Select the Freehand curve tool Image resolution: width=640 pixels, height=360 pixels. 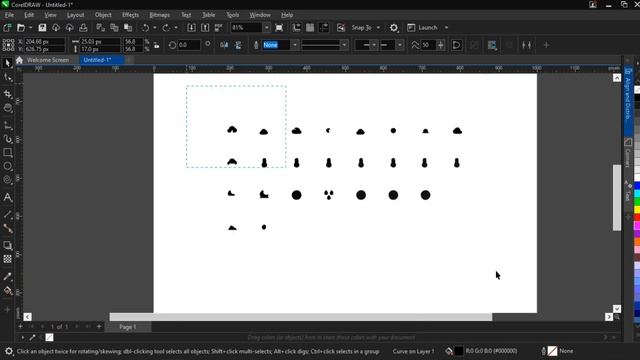point(7,126)
